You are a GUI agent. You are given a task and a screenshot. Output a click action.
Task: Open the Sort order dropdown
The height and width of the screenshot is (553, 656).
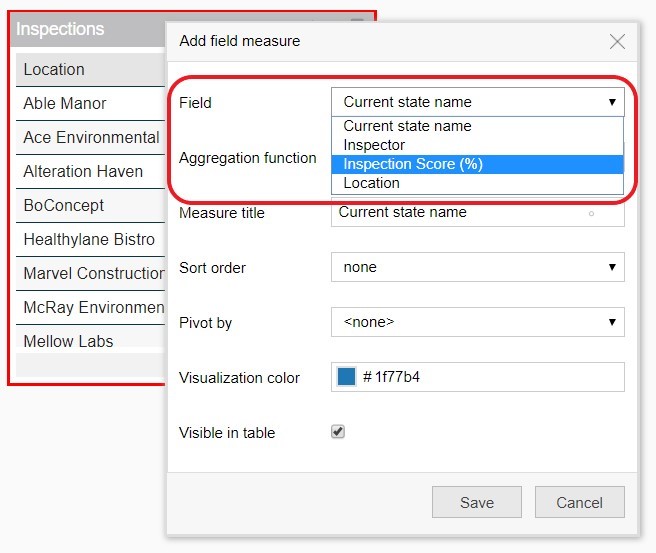(477, 267)
